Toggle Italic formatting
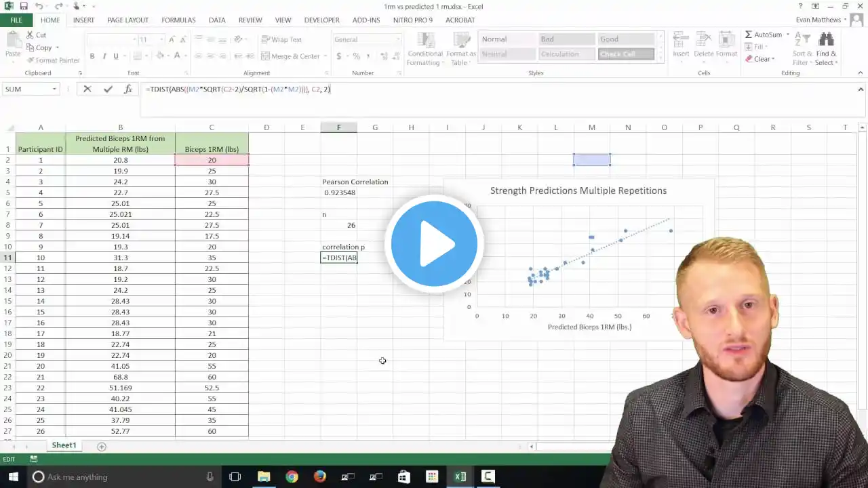This screenshot has height=488, width=868. pyautogui.click(x=104, y=56)
